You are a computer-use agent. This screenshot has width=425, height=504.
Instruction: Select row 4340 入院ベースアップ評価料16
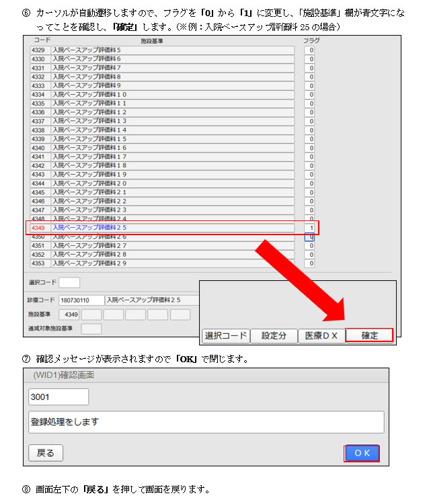(x=172, y=148)
